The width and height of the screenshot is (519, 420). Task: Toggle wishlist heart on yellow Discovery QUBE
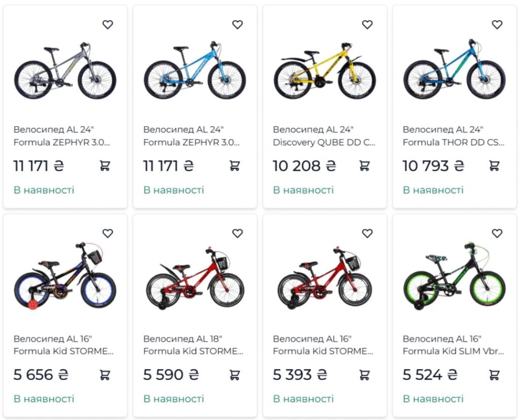[367, 24]
